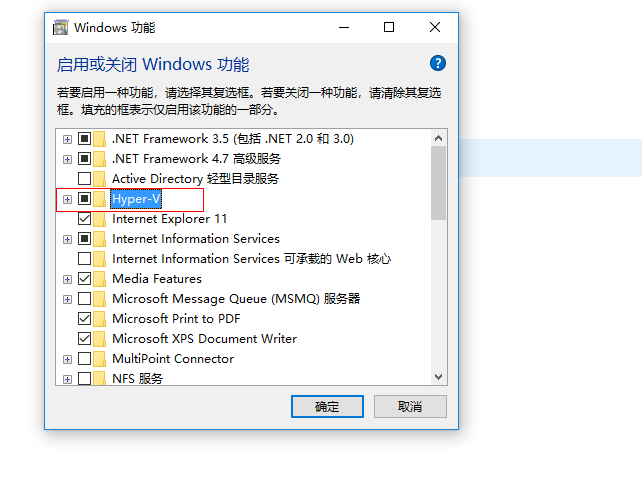Enable Internet Information Services 可承载的 Web 核心 checkbox
Viewport: 642px width, 498px height.
click(84, 258)
